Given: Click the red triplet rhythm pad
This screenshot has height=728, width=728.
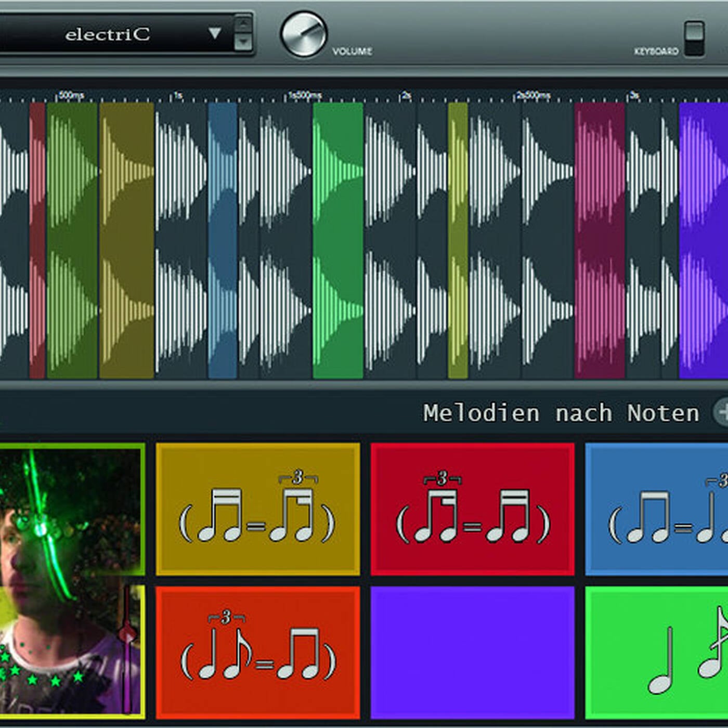Looking at the screenshot, I should click(472, 509).
